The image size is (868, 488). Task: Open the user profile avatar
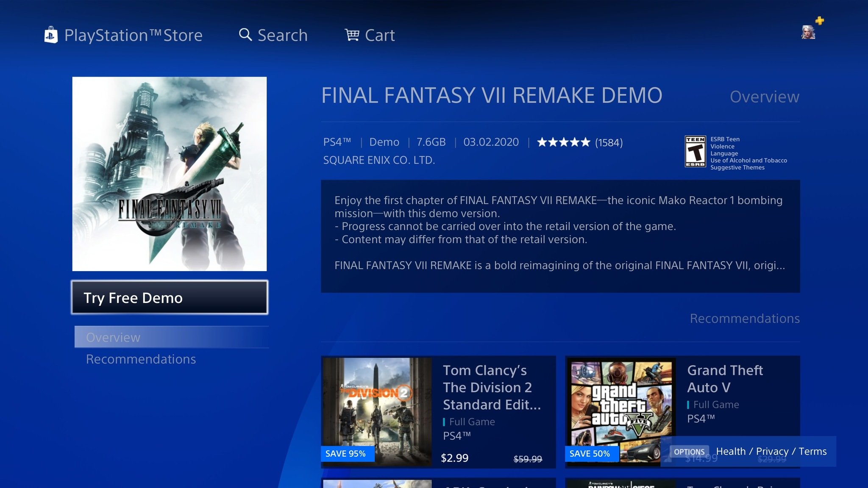[808, 32]
